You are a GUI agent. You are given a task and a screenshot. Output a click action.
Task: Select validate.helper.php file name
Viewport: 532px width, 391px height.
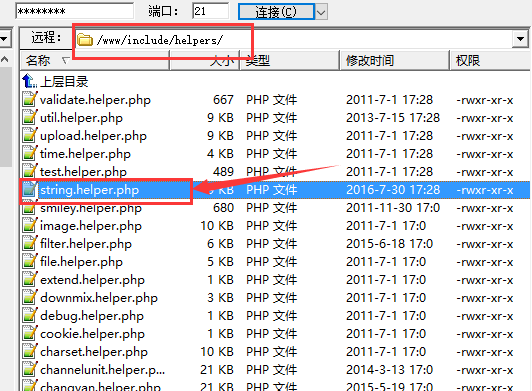click(x=95, y=100)
